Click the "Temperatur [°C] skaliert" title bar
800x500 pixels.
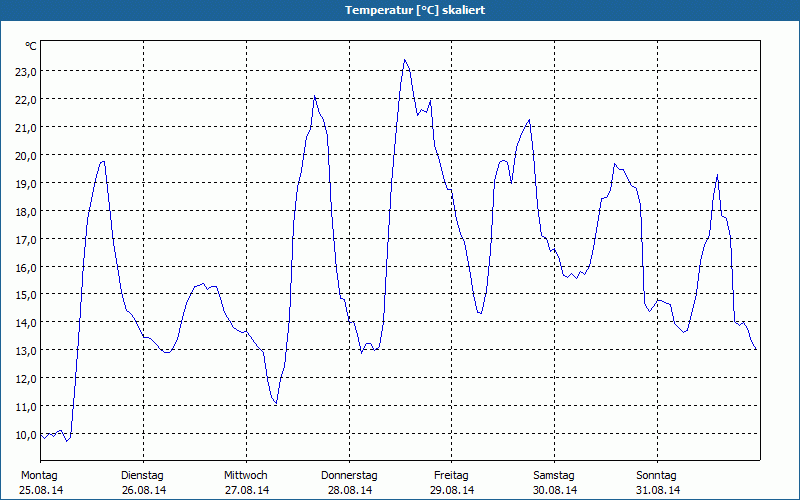pos(400,10)
